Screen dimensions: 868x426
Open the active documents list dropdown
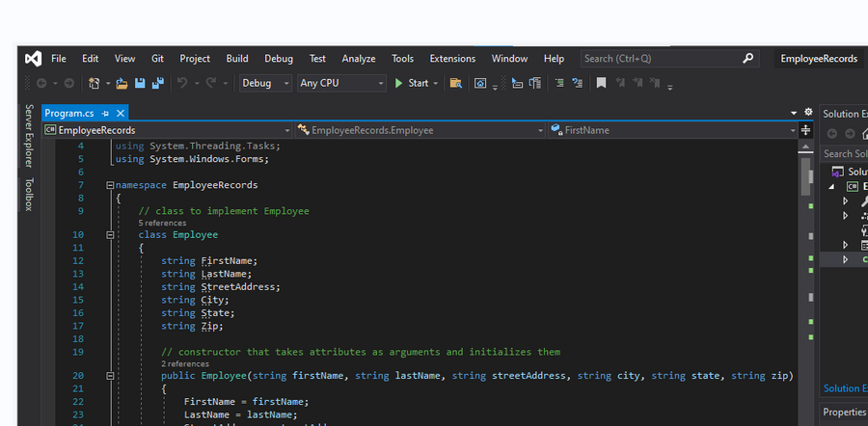coord(794,113)
